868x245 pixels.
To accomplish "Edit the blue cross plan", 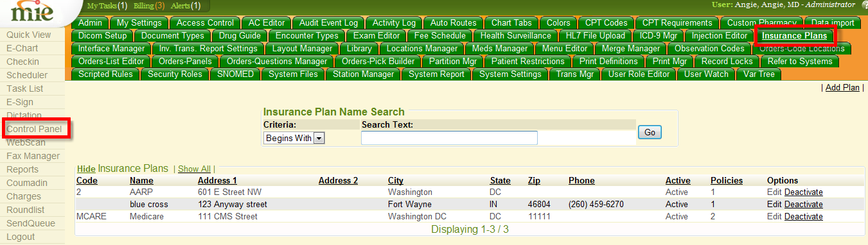I will click(x=774, y=205).
